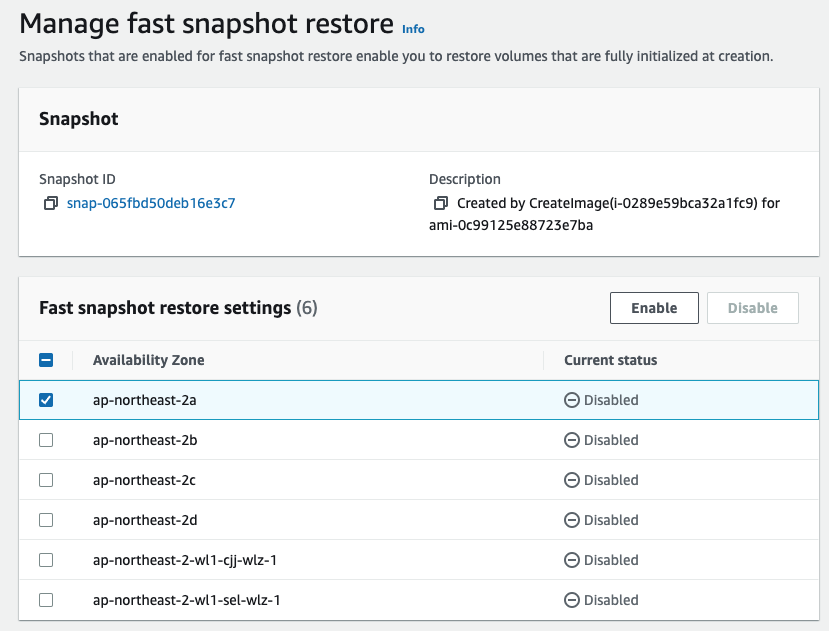
Task: Open snapshot snap-065fbd50deb16e3c7 link
Action: tap(151, 203)
